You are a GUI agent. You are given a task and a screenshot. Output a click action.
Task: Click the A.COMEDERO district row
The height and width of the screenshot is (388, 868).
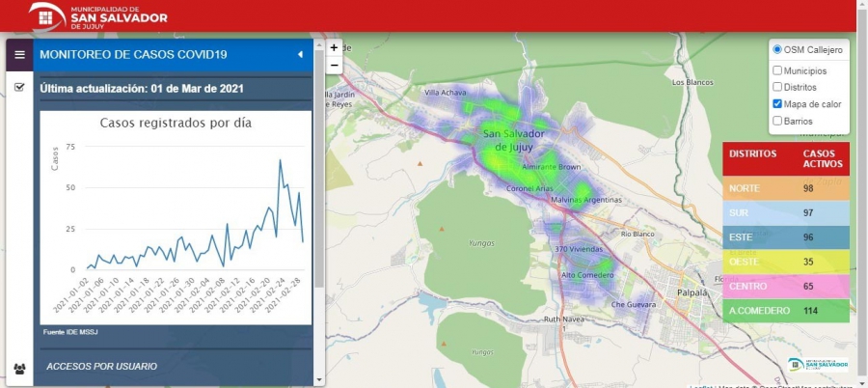pyautogui.click(x=785, y=311)
